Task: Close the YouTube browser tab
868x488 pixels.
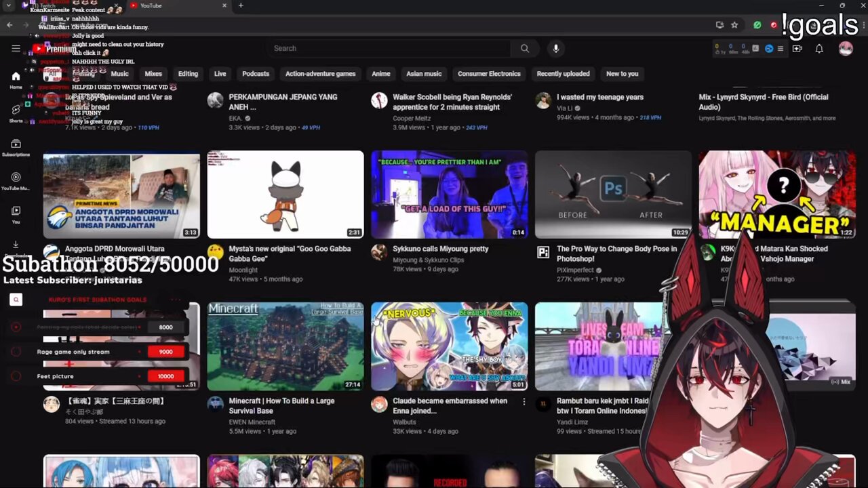Action: coord(224,5)
